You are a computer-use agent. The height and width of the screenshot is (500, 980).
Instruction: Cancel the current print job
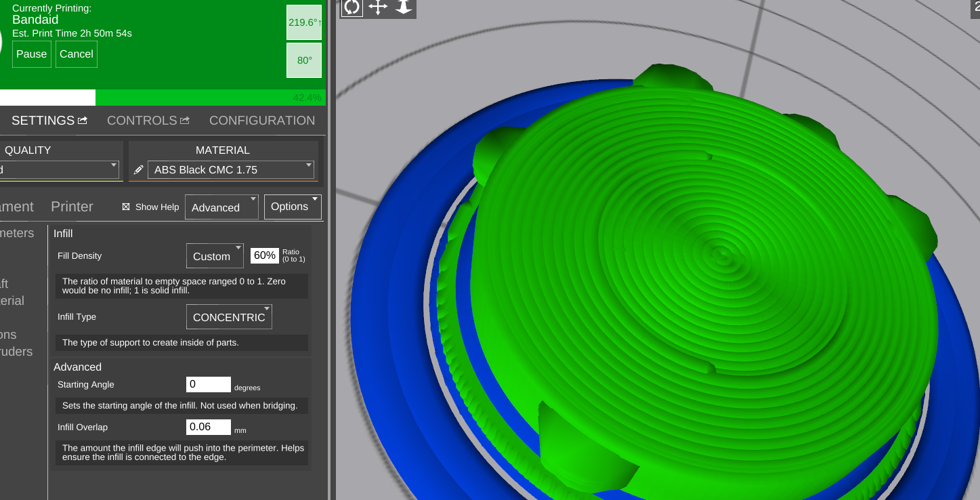pyautogui.click(x=77, y=54)
